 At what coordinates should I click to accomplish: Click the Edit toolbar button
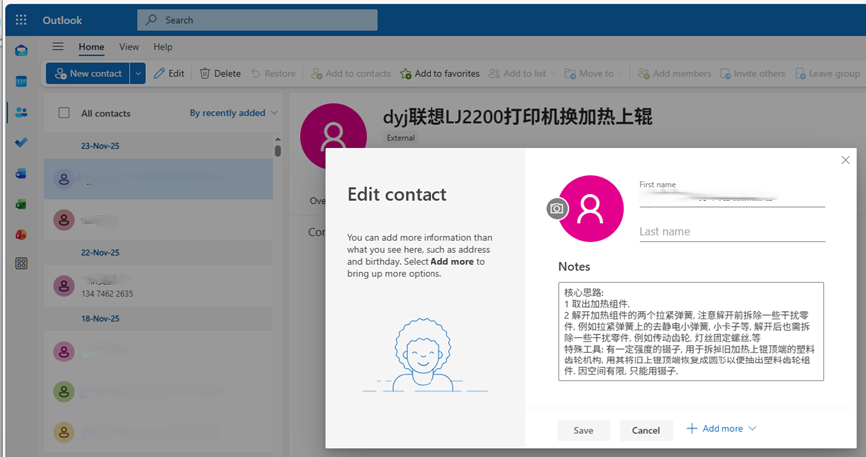coord(169,73)
